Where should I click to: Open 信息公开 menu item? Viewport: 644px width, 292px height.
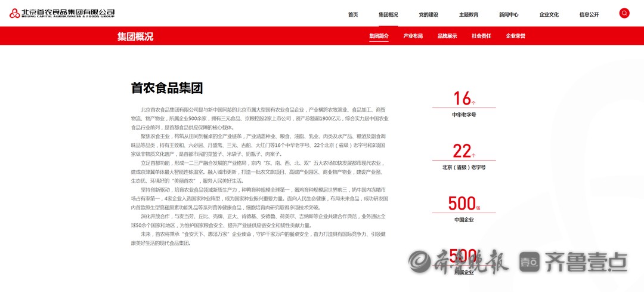click(x=589, y=15)
